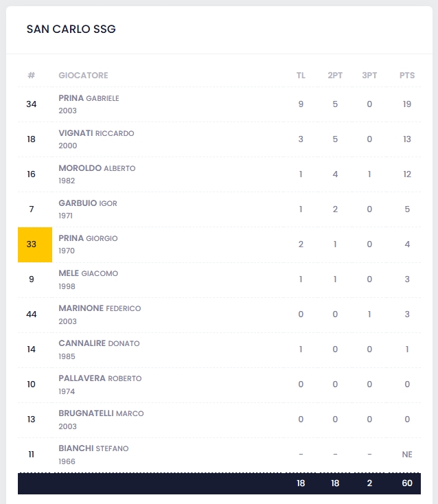Screen dimensions: 438x504
Task: Click Brugnatelli Marco roster entry
Action: click(101, 413)
